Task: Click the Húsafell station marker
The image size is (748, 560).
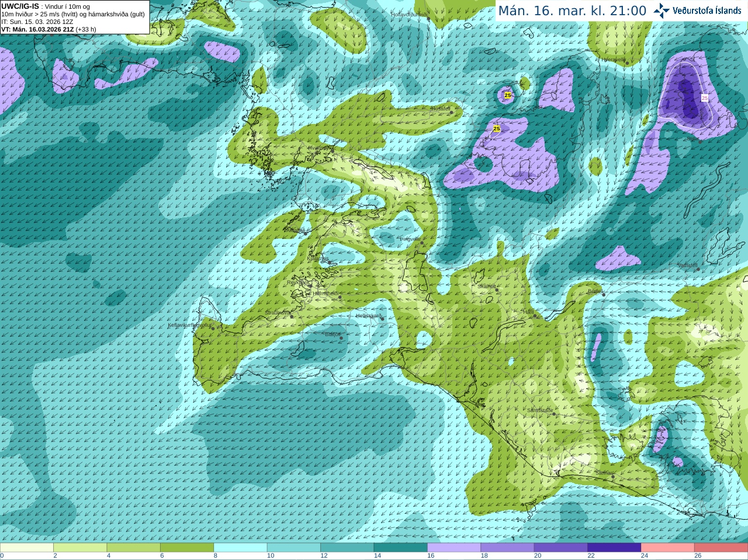Action: click(451, 112)
